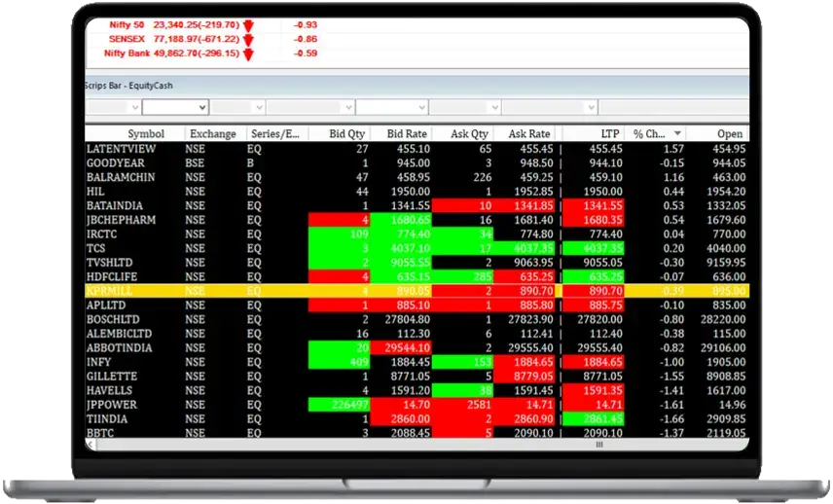This screenshot has height=504, width=833.
Task: Click the Nifty Bank index label
Action: pos(127,54)
